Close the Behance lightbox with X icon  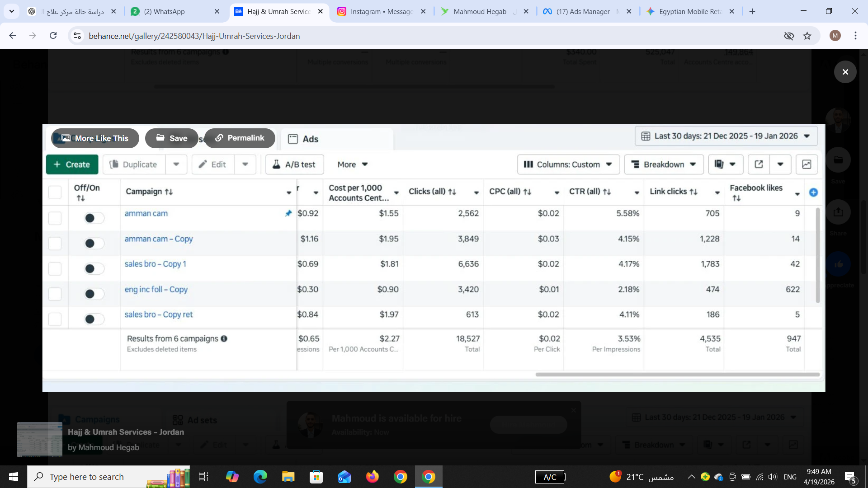pos(845,72)
